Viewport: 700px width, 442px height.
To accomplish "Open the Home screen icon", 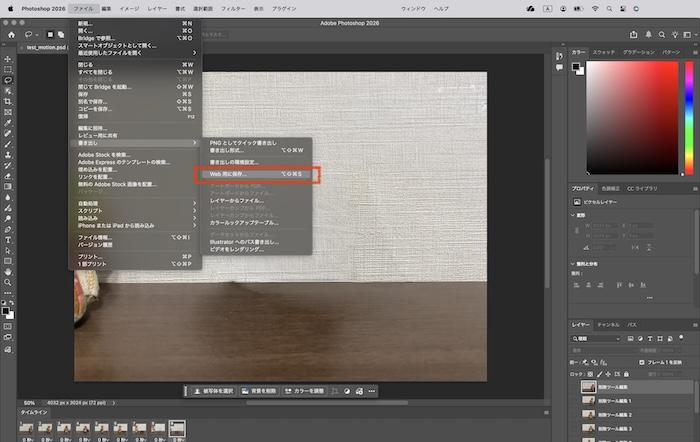I will pos(11,35).
